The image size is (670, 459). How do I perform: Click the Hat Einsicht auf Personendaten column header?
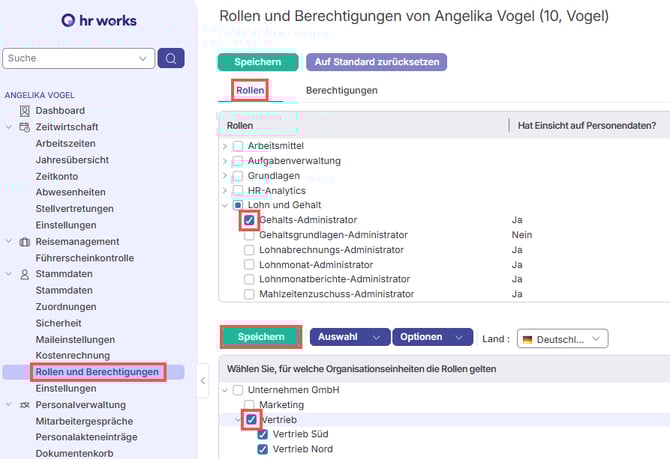[587, 126]
